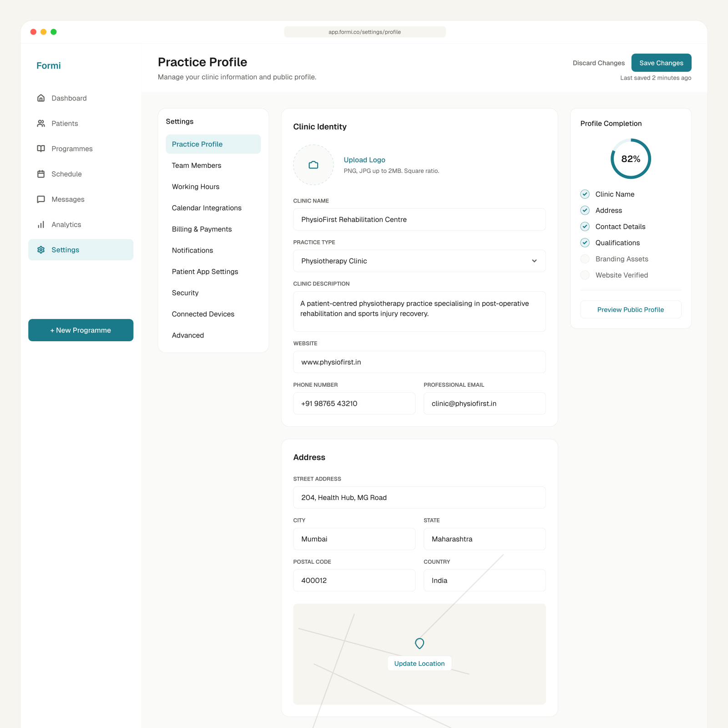Toggle the Website Verified empty circle
728x728 pixels.
(x=585, y=275)
